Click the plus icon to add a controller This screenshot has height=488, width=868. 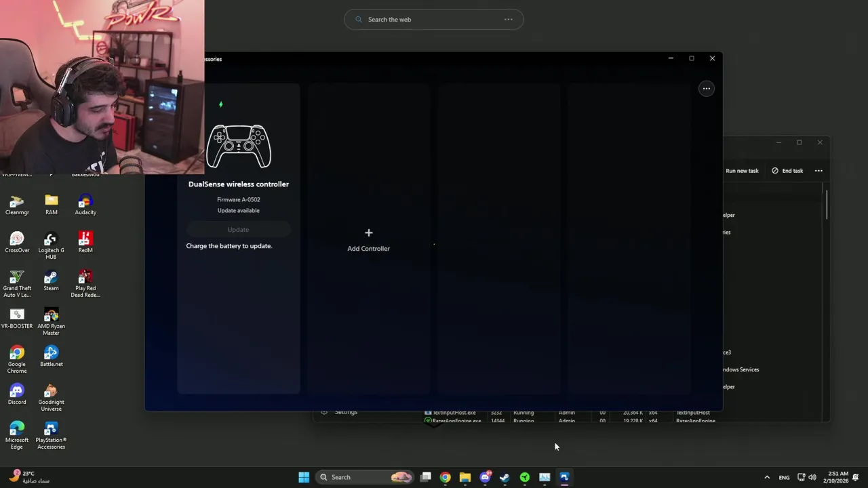pos(368,232)
